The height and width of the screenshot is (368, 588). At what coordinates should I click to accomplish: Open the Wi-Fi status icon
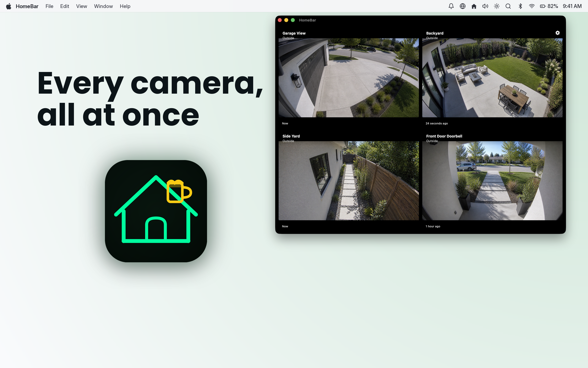(x=532, y=6)
